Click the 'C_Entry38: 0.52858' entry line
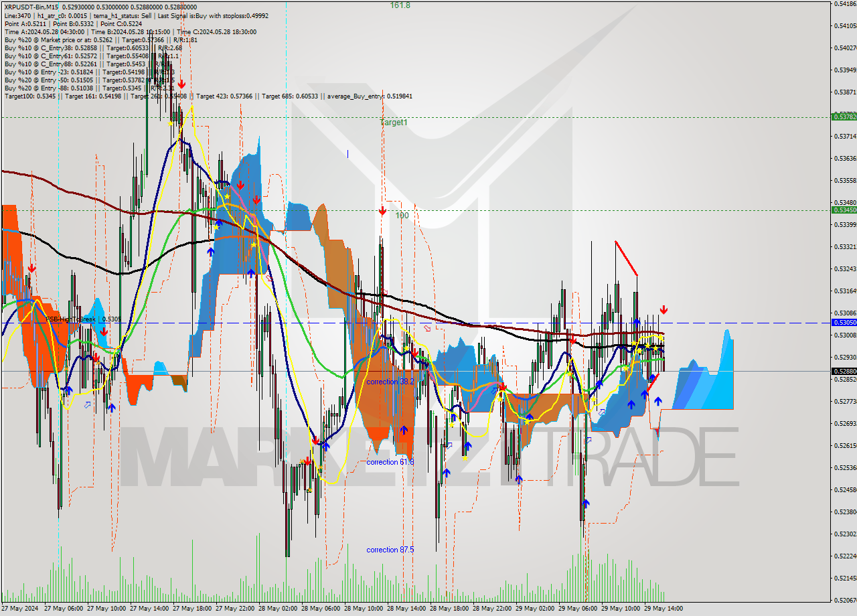Screen dimensions: 857x616 (x=93, y=48)
